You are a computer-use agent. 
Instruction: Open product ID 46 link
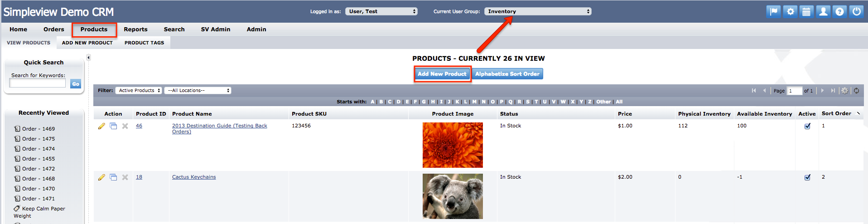(x=139, y=126)
